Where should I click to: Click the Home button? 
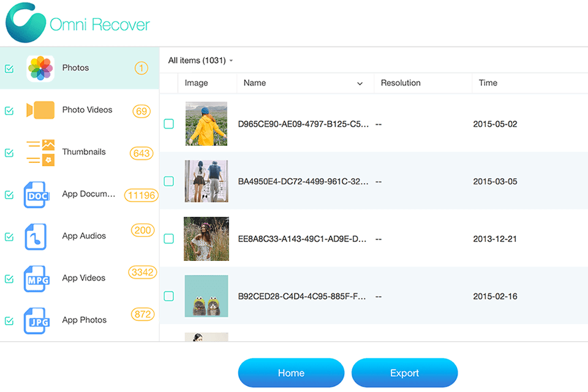(291, 373)
